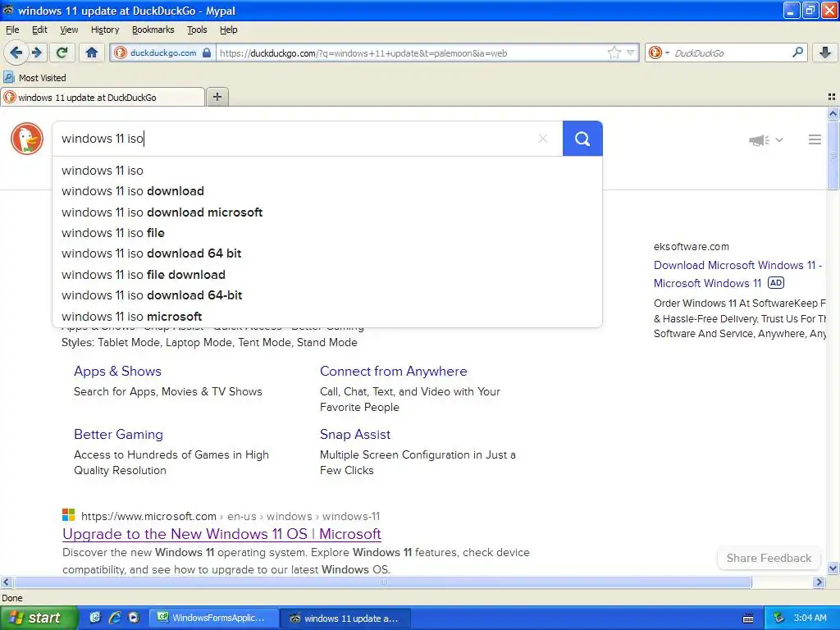
Task: Go forward with the forward arrow button
Action: pyautogui.click(x=37, y=52)
